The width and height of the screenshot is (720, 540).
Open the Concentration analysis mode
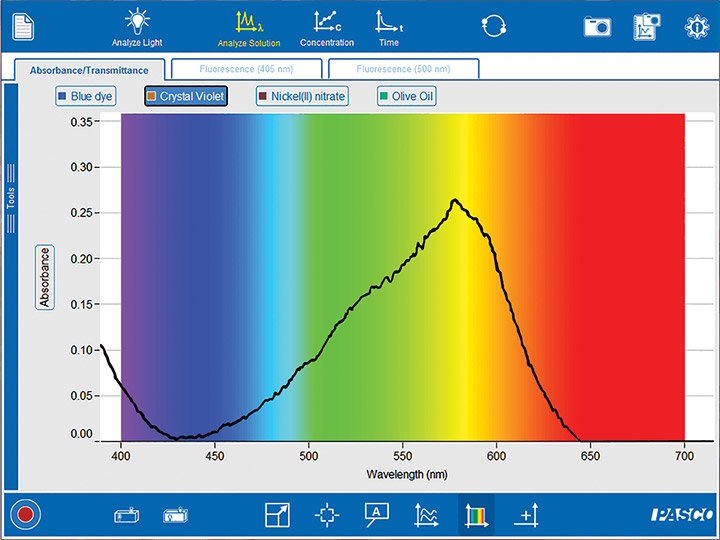pos(327,28)
